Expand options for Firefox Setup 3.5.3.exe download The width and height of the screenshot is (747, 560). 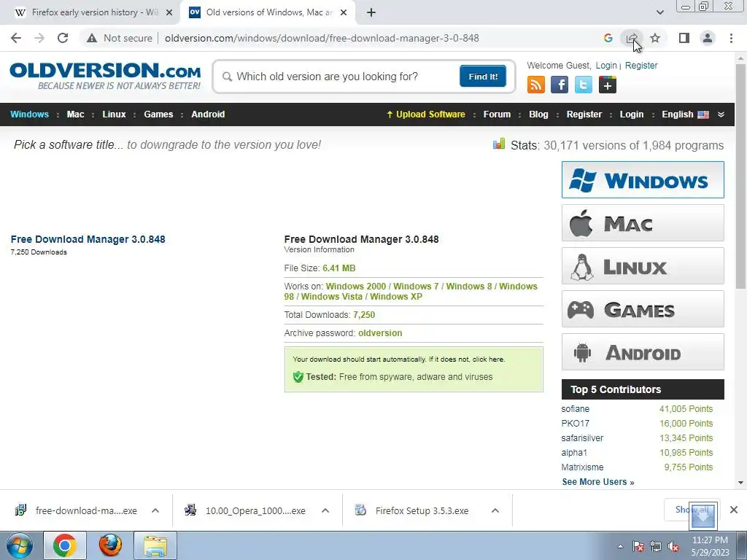point(495,510)
